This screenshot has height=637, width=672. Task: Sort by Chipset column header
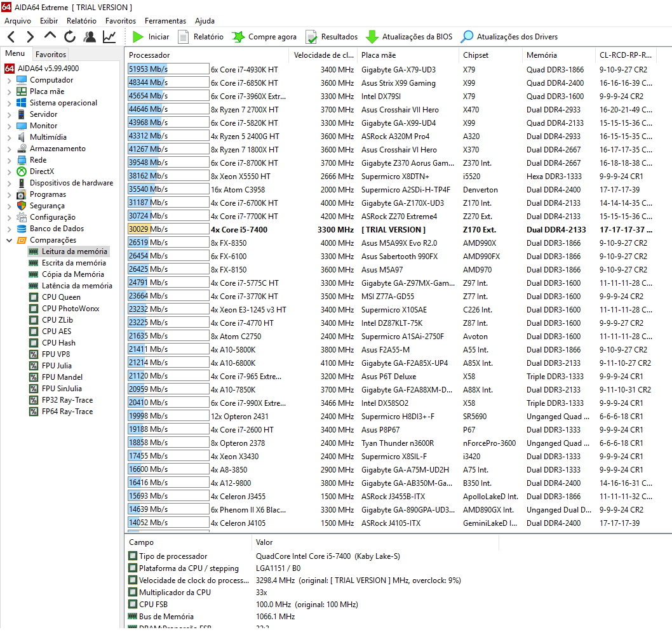[490, 55]
